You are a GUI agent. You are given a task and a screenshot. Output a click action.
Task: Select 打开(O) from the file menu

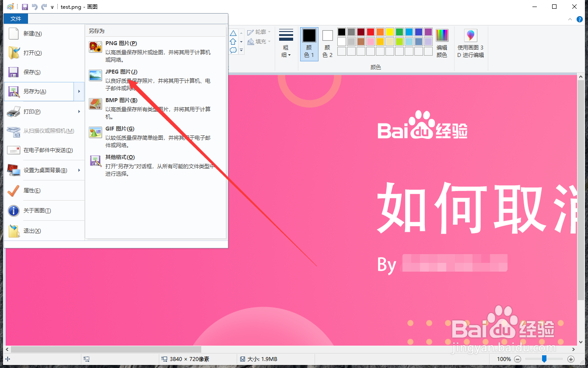coord(44,53)
